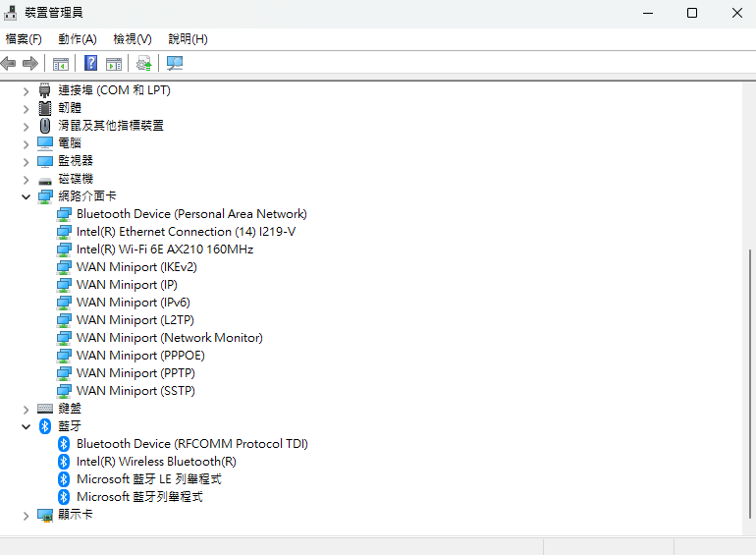756x555 pixels.
Task: Click the 藍牙 Bluetooth category icon
Action: (x=45, y=426)
